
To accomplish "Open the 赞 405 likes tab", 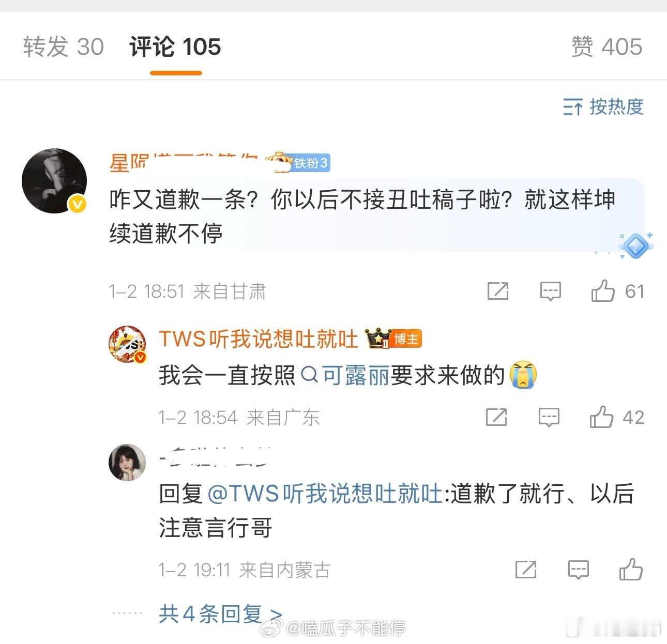I will click(607, 47).
